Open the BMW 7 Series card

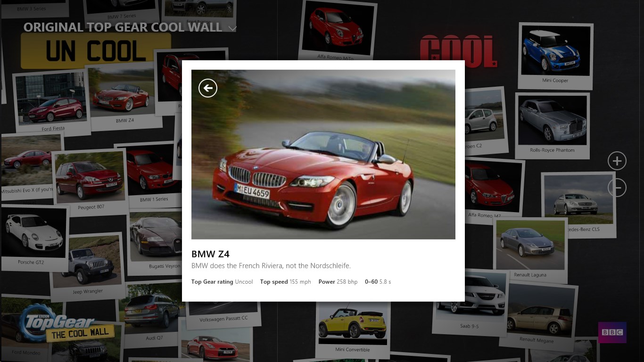pyautogui.click(x=123, y=10)
